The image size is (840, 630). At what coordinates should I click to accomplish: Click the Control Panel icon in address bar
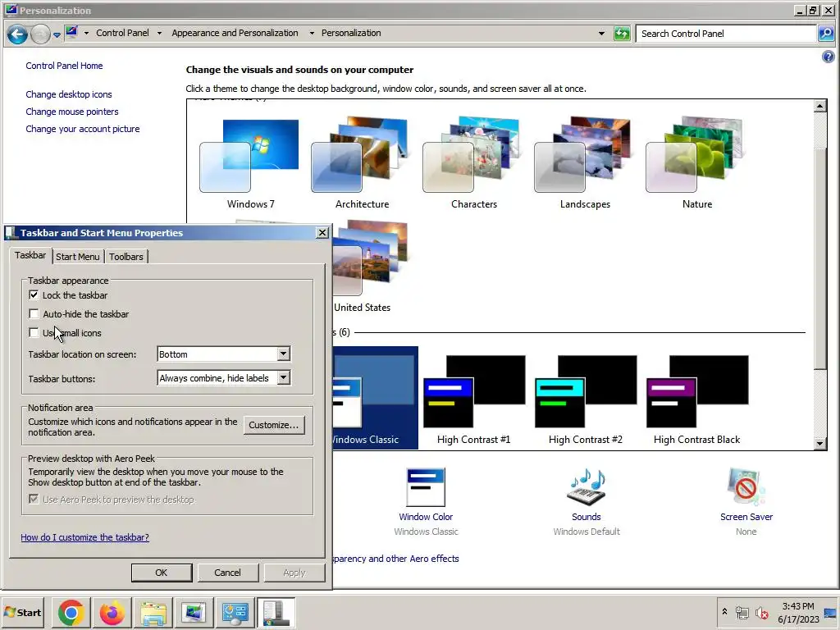pyautogui.click(x=71, y=33)
